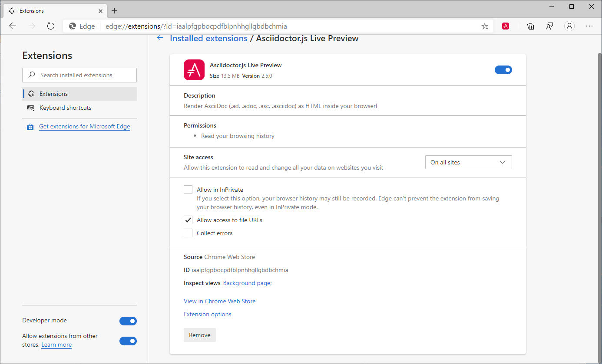Click the magnifier icon in the search box
The image size is (602, 364).
tap(31, 75)
